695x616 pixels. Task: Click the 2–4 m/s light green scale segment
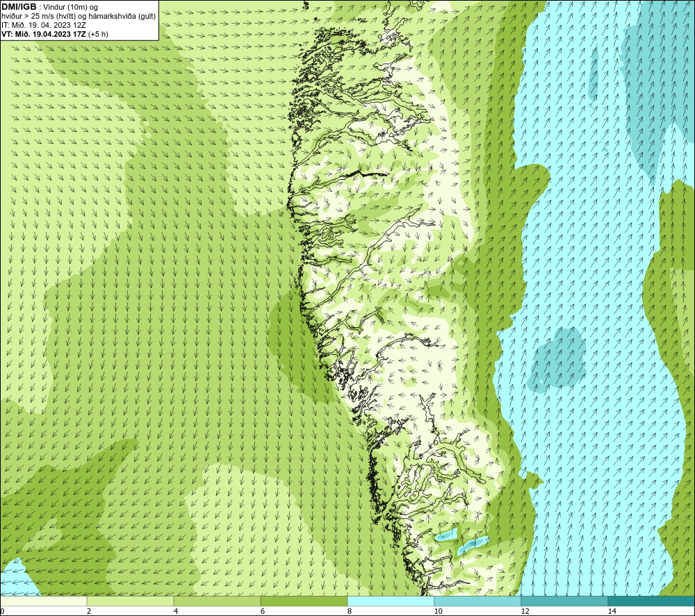(x=131, y=601)
